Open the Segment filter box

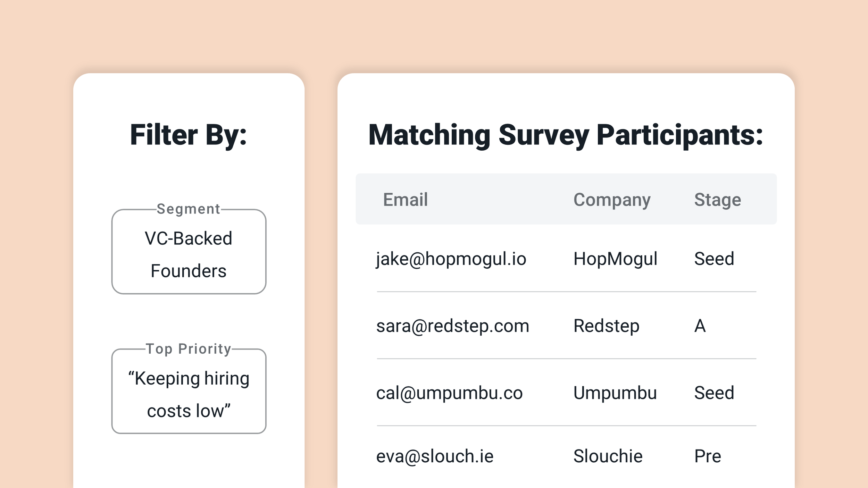189,252
